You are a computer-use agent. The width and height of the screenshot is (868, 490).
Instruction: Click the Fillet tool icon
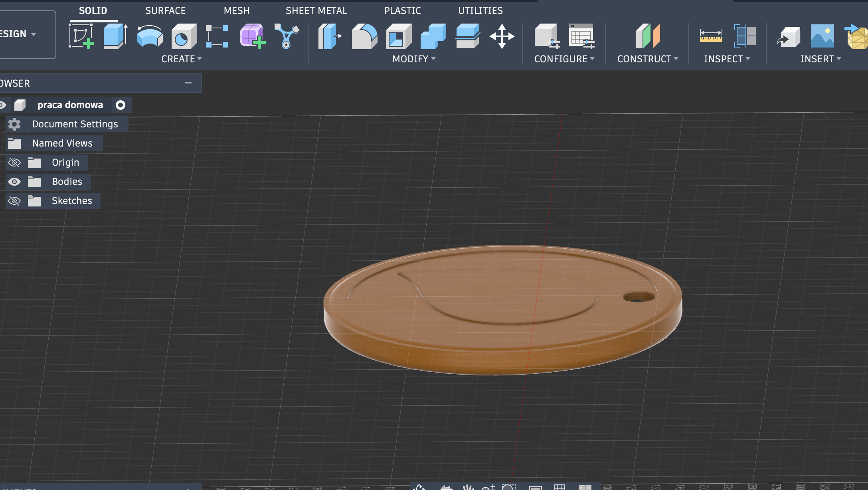click(x=364, y=36)
